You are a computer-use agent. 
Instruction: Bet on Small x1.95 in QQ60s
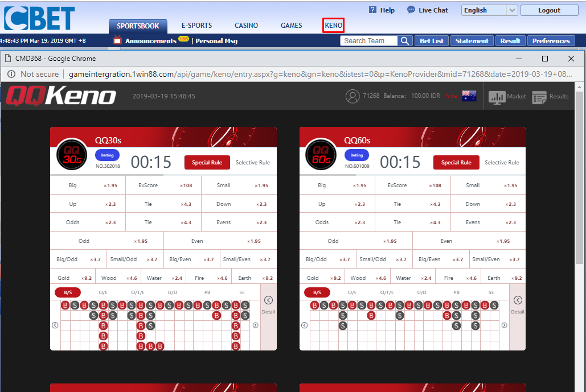(488, 185)
